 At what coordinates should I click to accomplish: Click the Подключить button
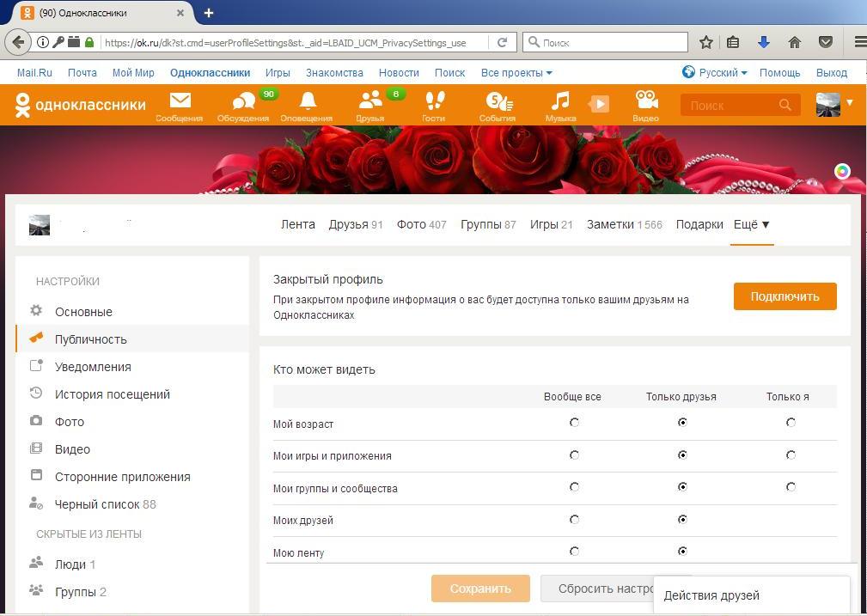[x=785, y=296]
